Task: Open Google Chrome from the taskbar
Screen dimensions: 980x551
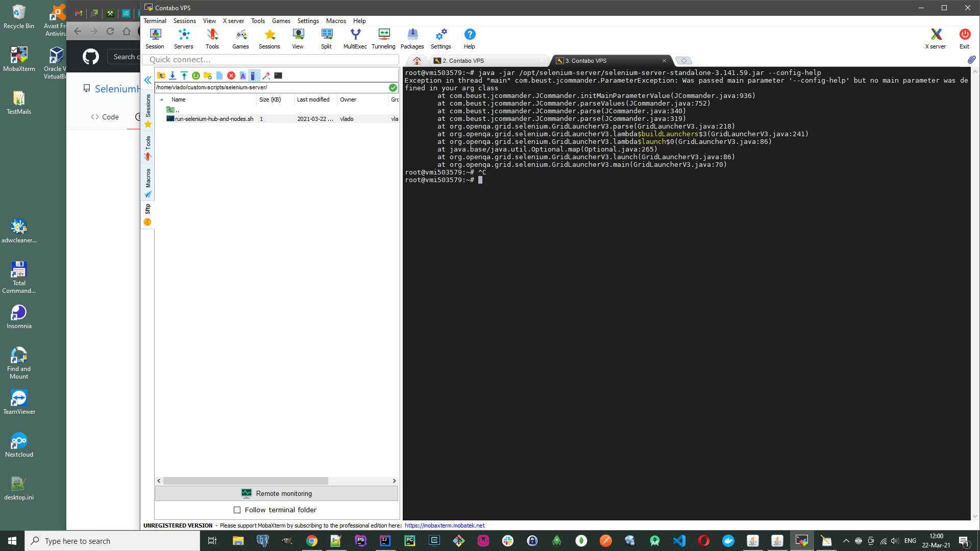Action: 312,541
